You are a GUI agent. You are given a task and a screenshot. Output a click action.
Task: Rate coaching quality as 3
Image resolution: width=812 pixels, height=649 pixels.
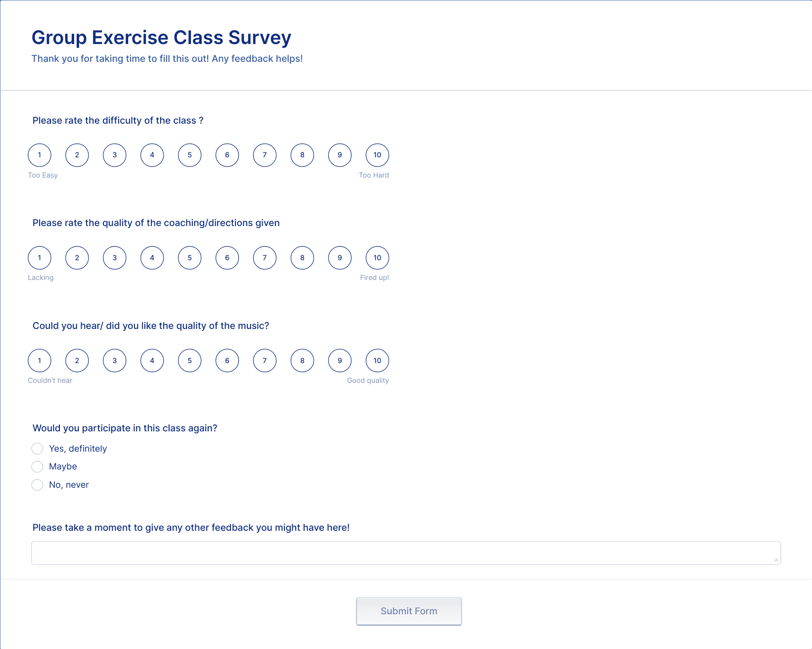(x=115, y=258)
